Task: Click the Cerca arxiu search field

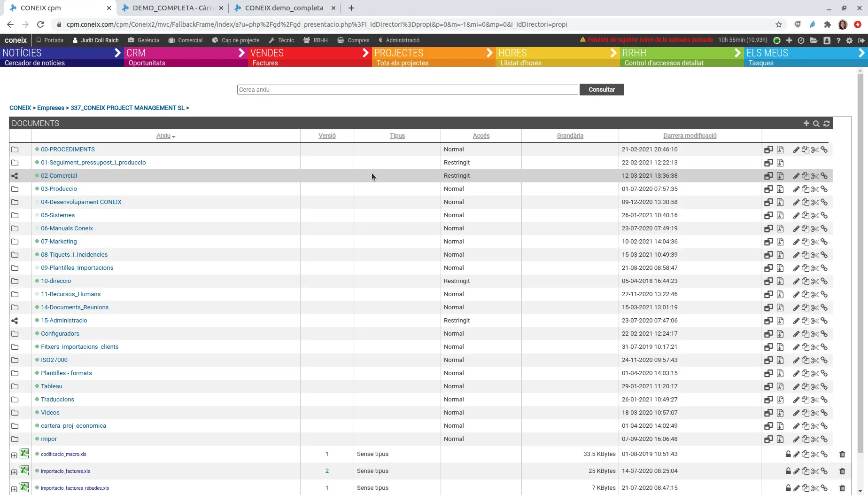Action: (407, 90)
